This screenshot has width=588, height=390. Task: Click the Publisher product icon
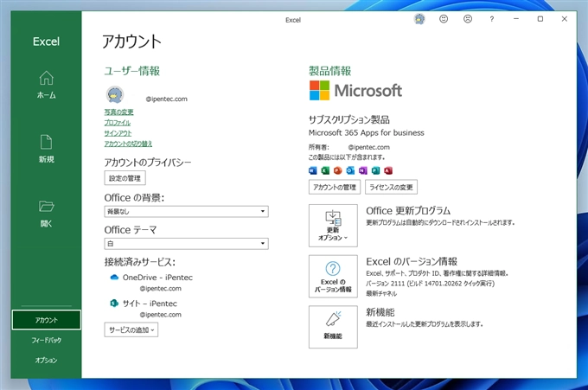coord(376,170)
